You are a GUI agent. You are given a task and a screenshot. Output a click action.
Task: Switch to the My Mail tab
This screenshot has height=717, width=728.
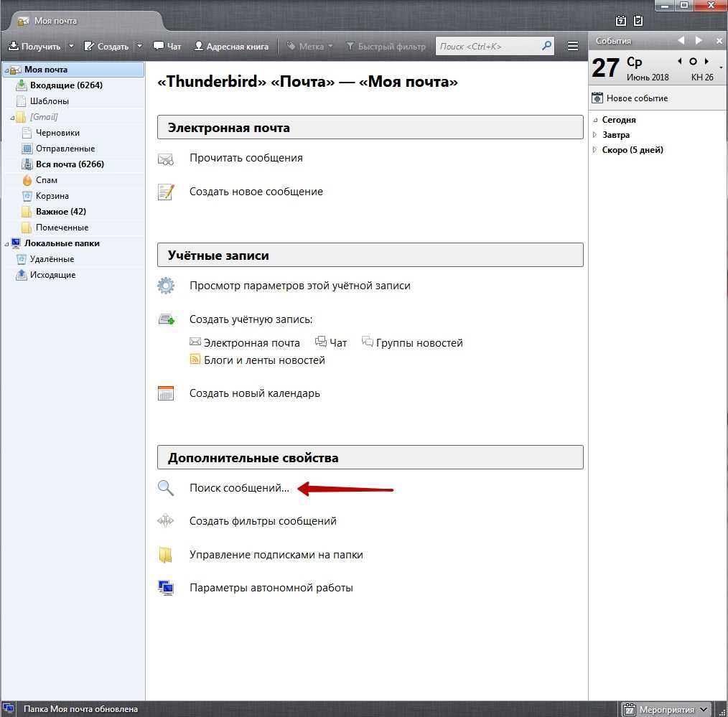(x=56, y=21)
